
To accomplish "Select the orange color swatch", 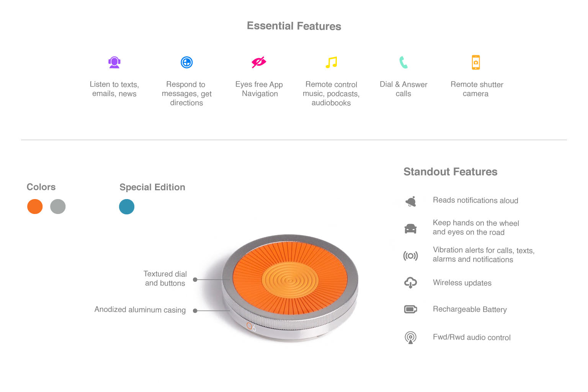I will coord(35,207).
